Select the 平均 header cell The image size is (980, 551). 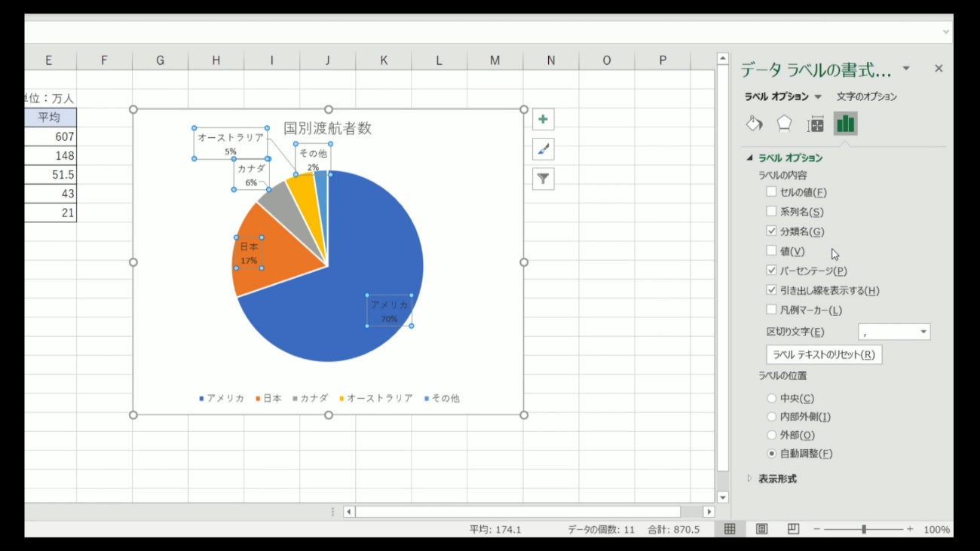tap(50, 117)
